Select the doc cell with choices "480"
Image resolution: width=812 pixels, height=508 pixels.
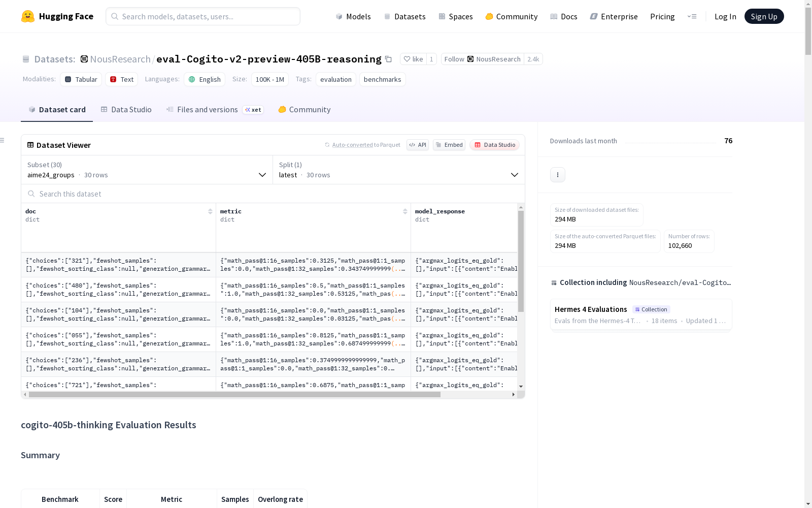[118, 290]
